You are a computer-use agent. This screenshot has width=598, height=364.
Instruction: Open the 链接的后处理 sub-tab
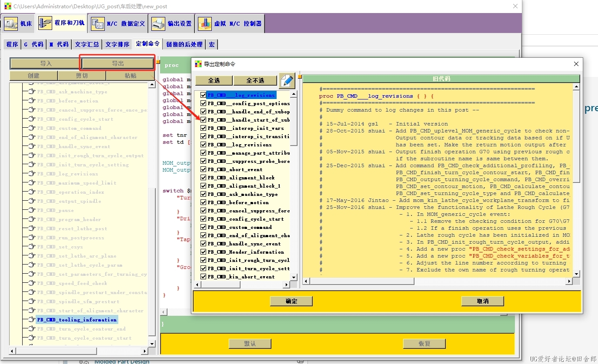(184, 44)
